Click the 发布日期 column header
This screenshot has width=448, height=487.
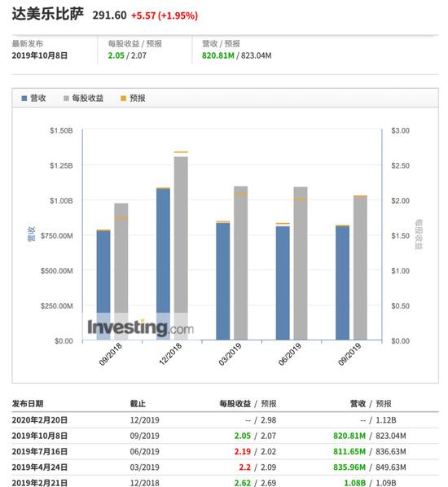pyautogui.click(x=28, y=403)
